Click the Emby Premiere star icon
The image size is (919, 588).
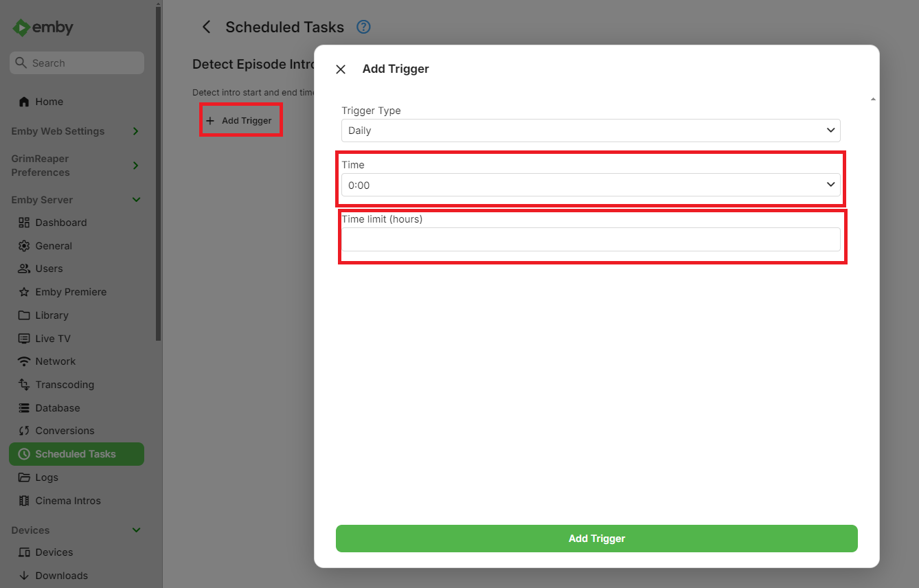coord(24,292)
